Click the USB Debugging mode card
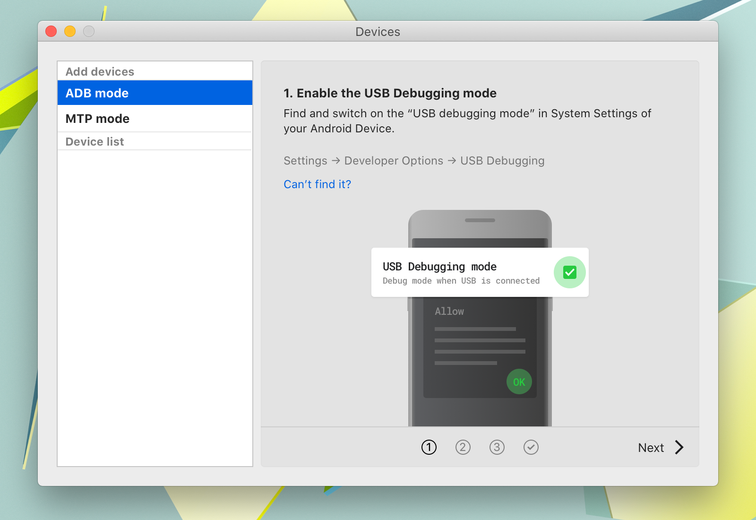 [x=480, y=272]
